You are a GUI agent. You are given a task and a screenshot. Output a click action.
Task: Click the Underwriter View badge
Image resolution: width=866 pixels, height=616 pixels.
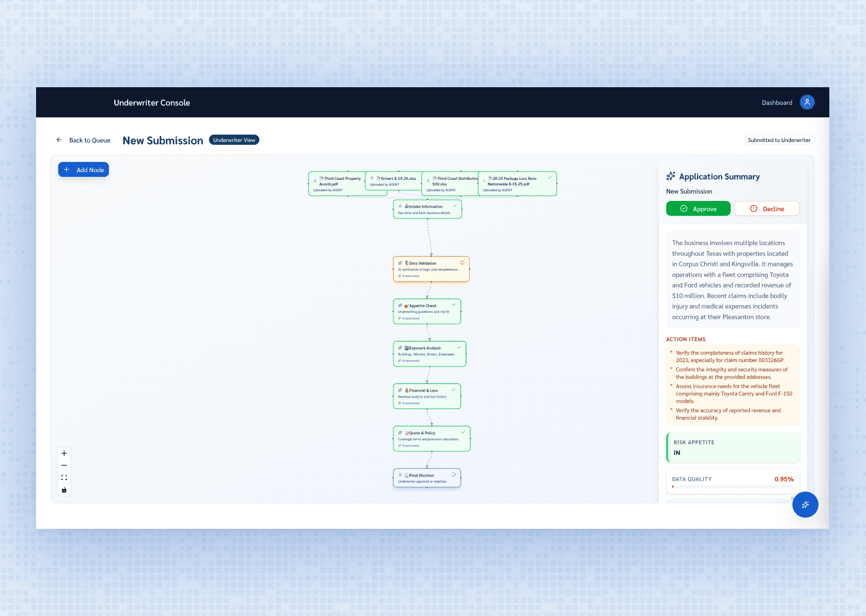[234, 140]
